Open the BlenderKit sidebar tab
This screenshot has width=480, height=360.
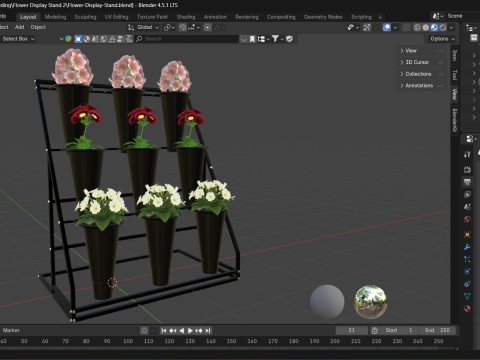(454, 120)
